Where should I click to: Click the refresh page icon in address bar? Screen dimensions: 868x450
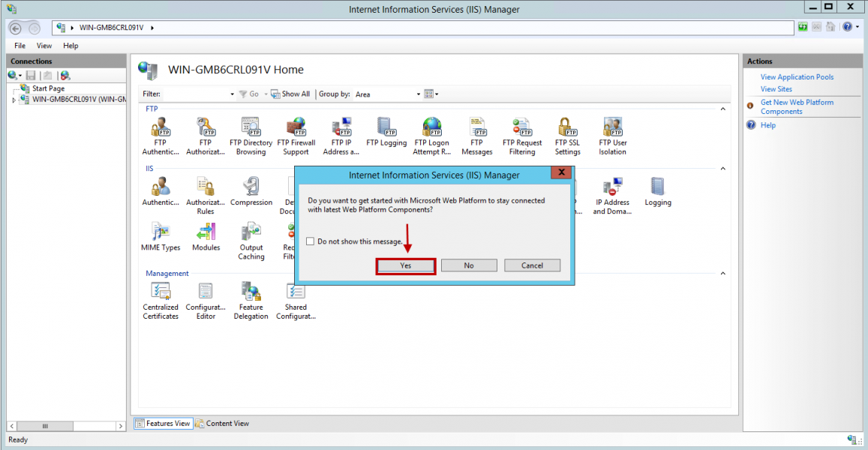(803, 27)
